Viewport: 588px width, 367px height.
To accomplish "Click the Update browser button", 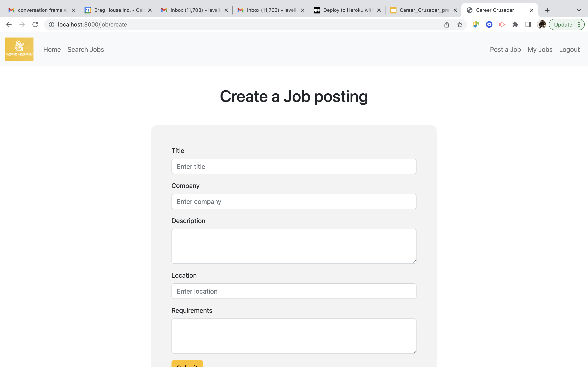I will (x=563, y=24).
